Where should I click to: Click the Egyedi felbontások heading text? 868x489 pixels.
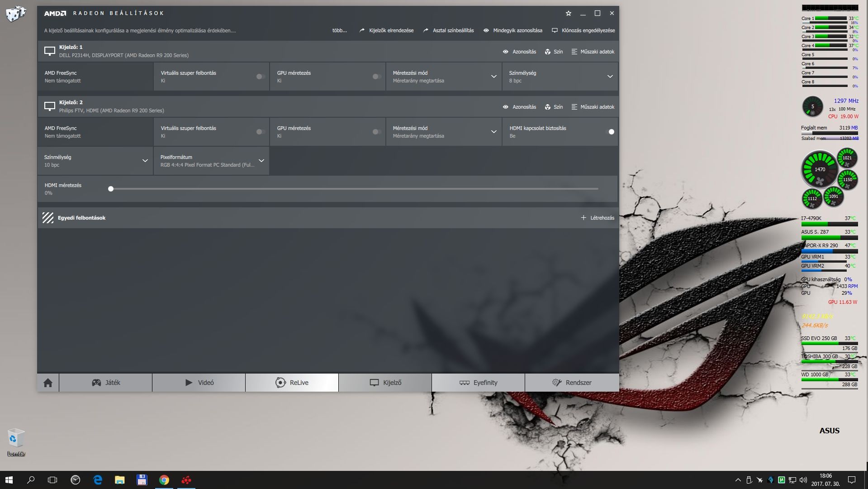pos(81,218)
